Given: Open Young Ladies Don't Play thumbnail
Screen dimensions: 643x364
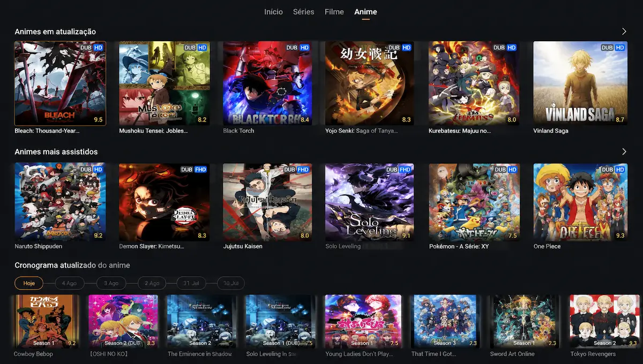Looking at the screenshot, I should tap(363, 321).
